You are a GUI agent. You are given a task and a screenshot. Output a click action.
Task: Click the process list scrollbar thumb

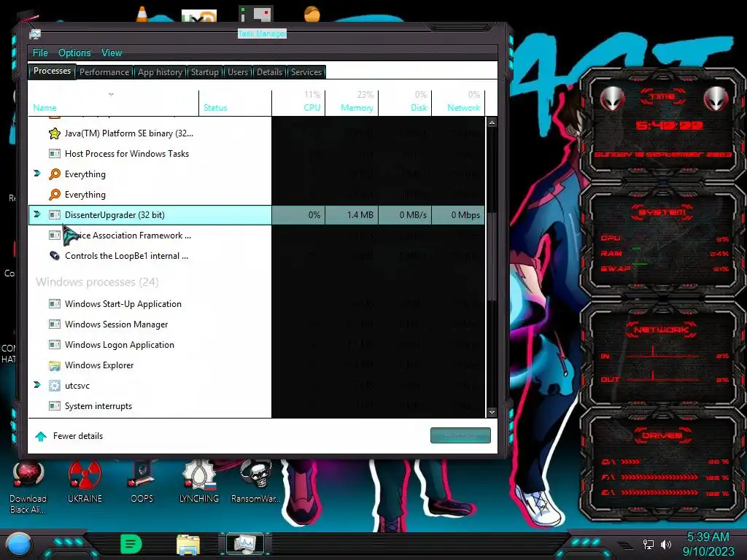pyautogui.click(x=492, y=257)
